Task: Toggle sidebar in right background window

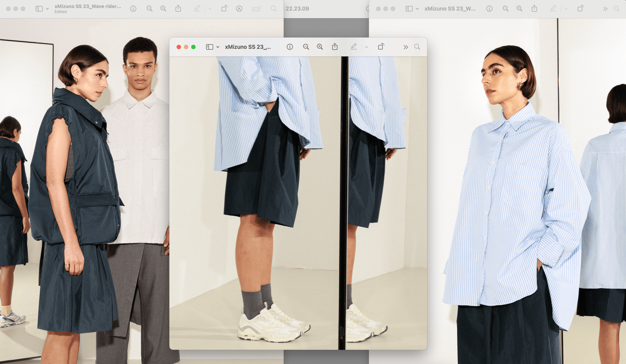Action: [x=409, y=9]
